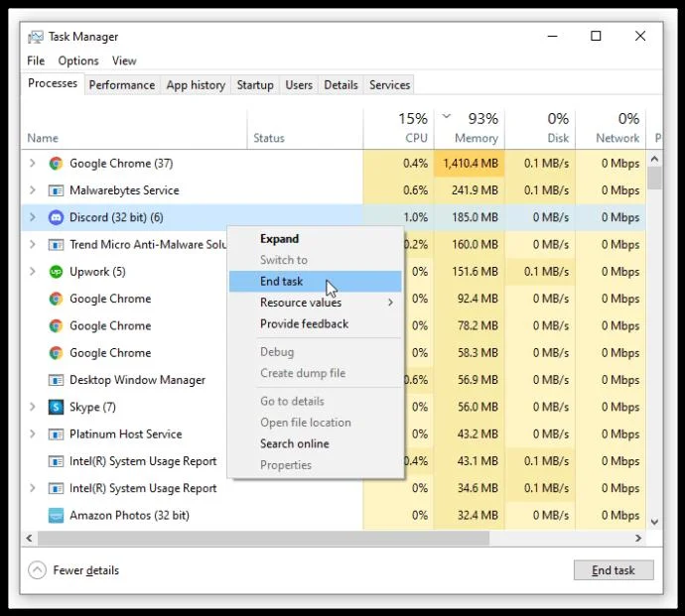Image resolution: width=685 pixels, height=616 pixels.
Task: Sort by the Name column header
Action: pos(134,128)
